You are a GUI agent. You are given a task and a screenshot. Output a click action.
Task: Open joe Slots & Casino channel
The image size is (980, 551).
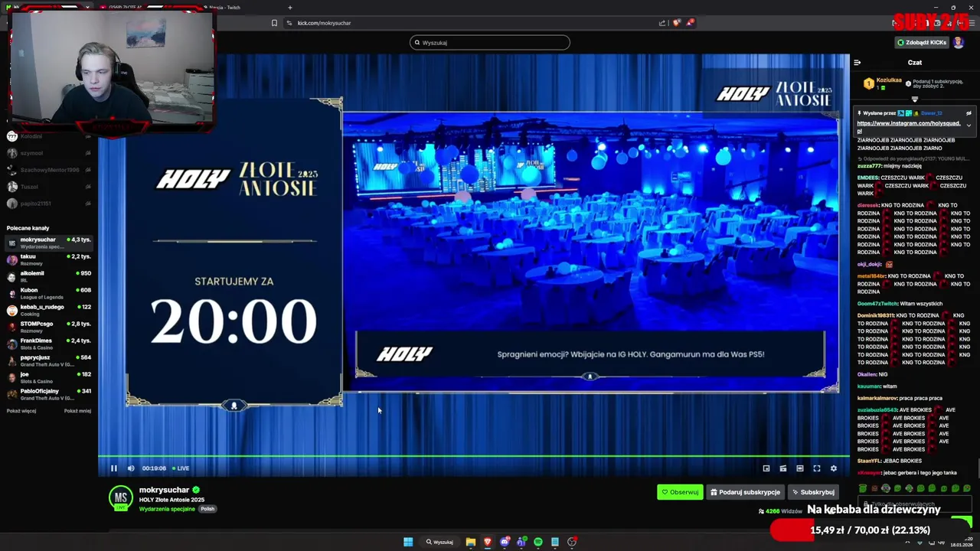[47, 377]
